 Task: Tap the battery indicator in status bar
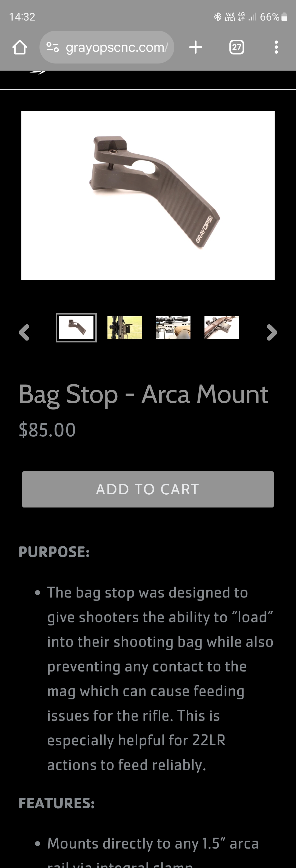pos(284,17)
